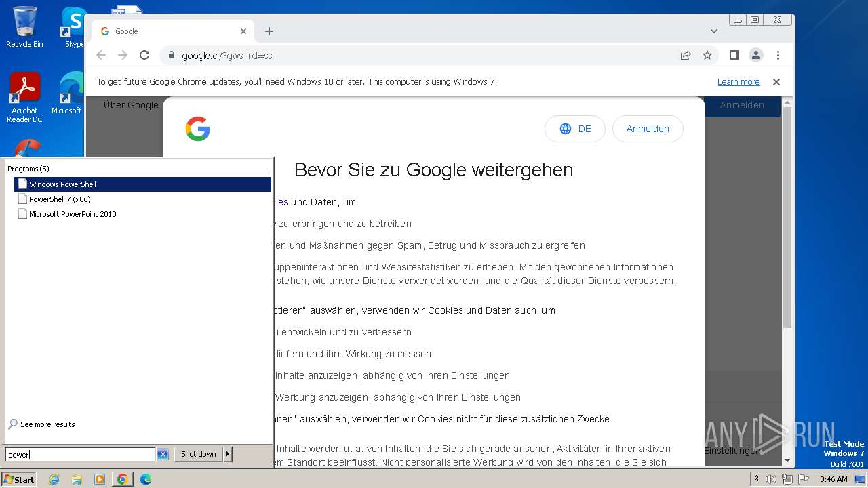The width and height of the screenshot is (868, 488).
Task: Launch Windows PowerShell from results
Action: click(x=142, y=184)
